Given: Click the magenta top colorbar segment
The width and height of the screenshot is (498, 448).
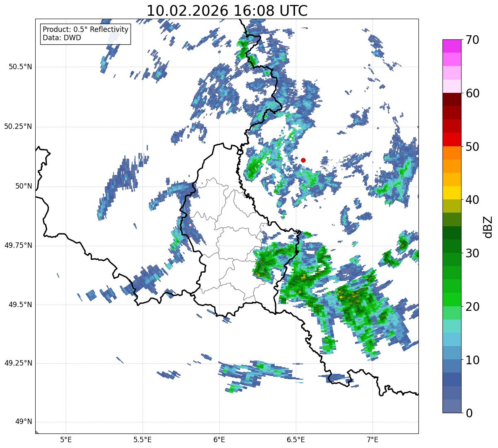Looking at the screenshot, I should click(452, 46).
